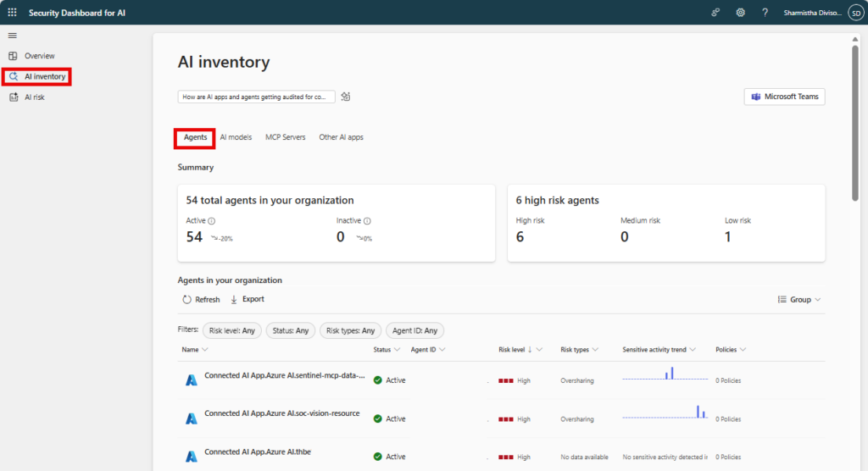The width and height of the screenshot is (868, 471).
Task: Click Oversharing in sentinel-mcp-data row
Action: [x=576, y=381]
